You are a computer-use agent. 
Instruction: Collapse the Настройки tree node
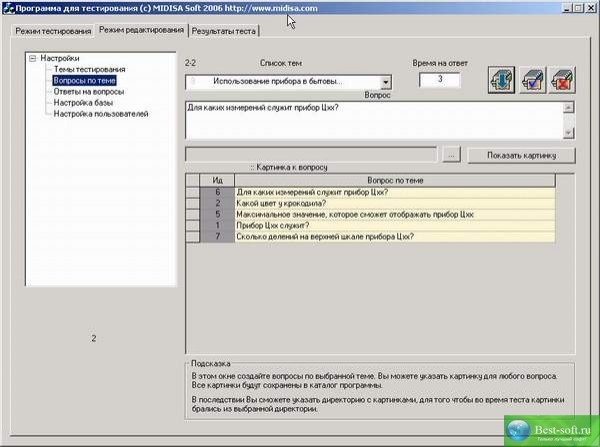[32, 58]
